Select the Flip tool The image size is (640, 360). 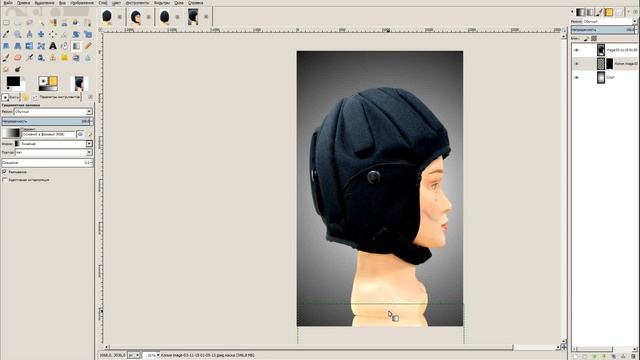(29, 46)
